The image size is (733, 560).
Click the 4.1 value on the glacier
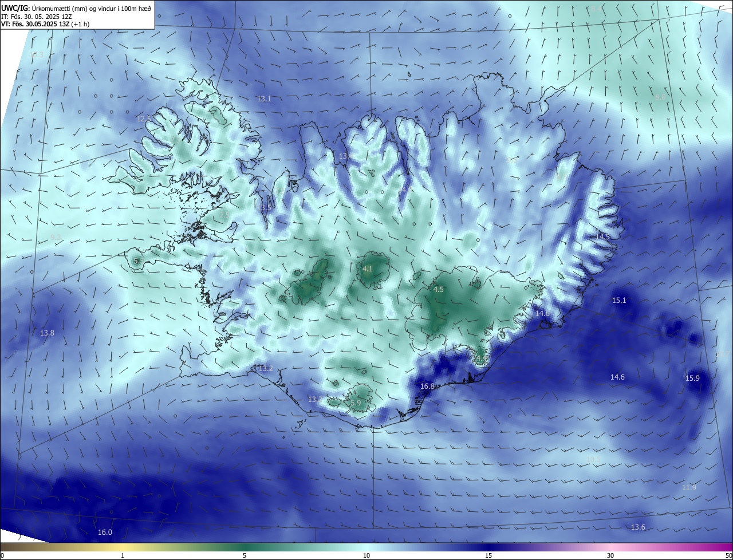click(368, 269)
